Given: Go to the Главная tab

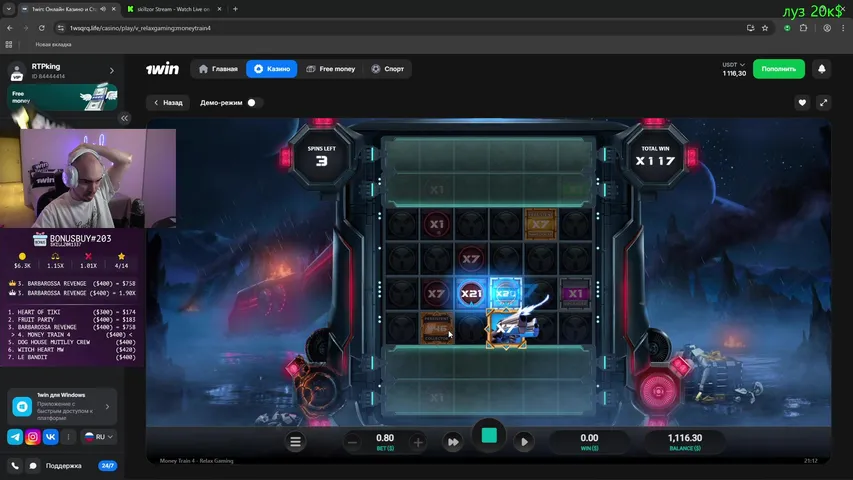Looking at the screenshot, I should (x=218, y=69).
